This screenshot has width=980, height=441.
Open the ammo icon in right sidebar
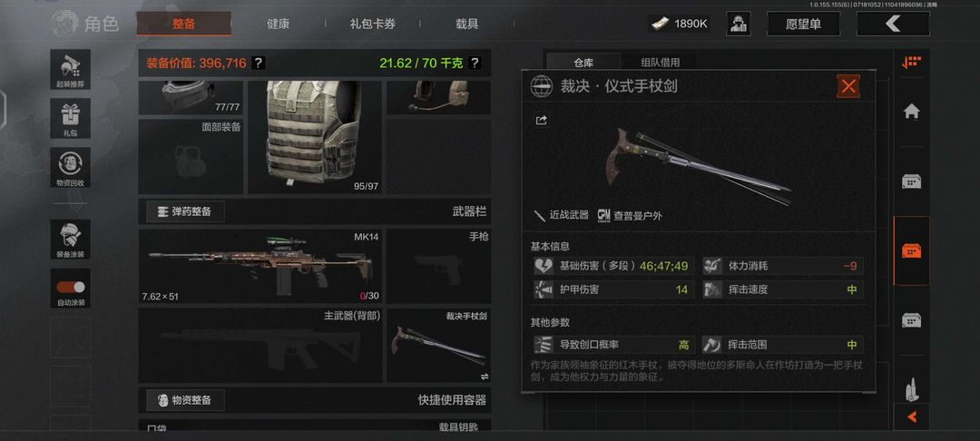coord(911,390)
